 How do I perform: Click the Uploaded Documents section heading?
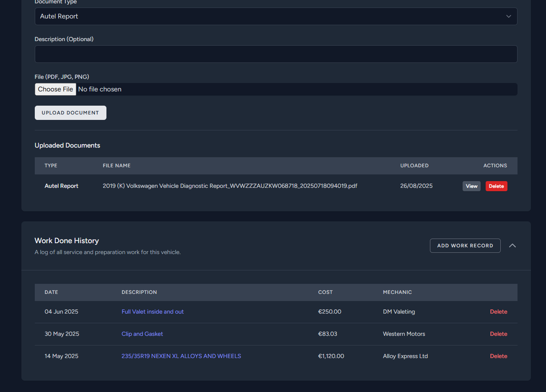tap(67, 145)
